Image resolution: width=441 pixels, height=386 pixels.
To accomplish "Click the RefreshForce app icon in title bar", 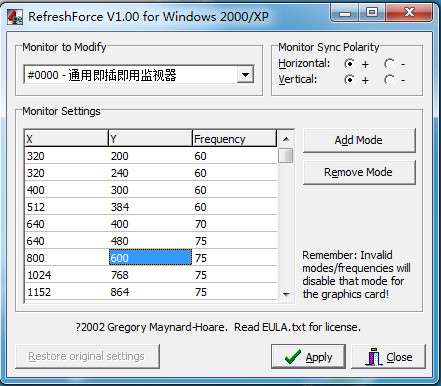I will click(15, 17).
